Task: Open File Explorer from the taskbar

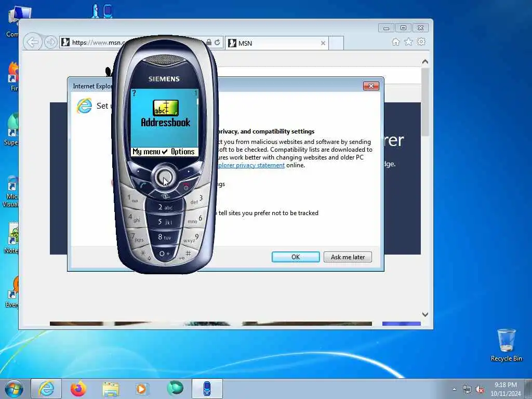Action: point(111,389)
